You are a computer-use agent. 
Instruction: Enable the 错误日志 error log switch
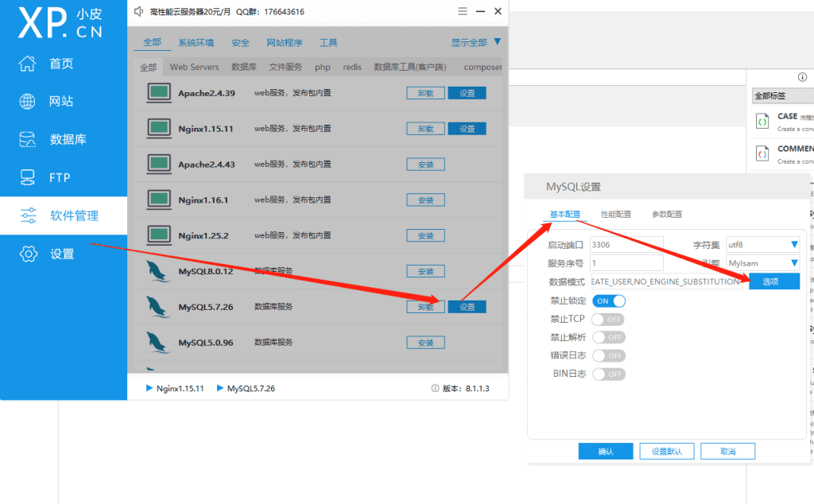click(609, 355)
